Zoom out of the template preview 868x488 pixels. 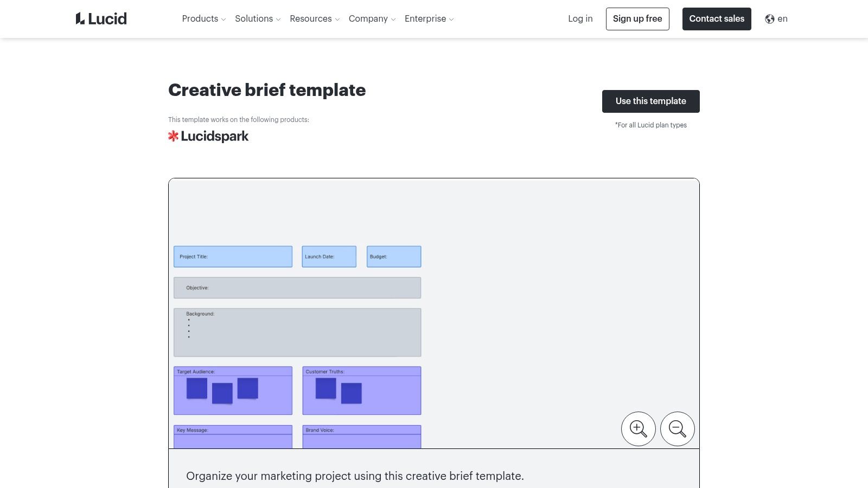677,428
